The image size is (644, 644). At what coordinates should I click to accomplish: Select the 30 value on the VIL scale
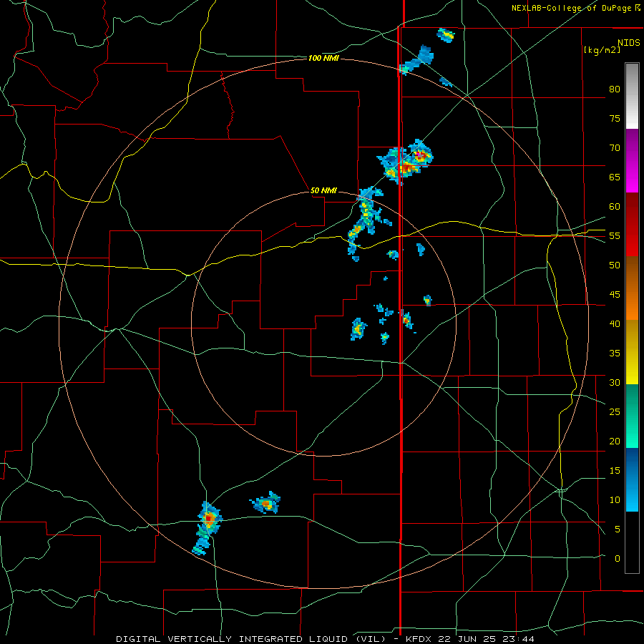tap(615, 383)
